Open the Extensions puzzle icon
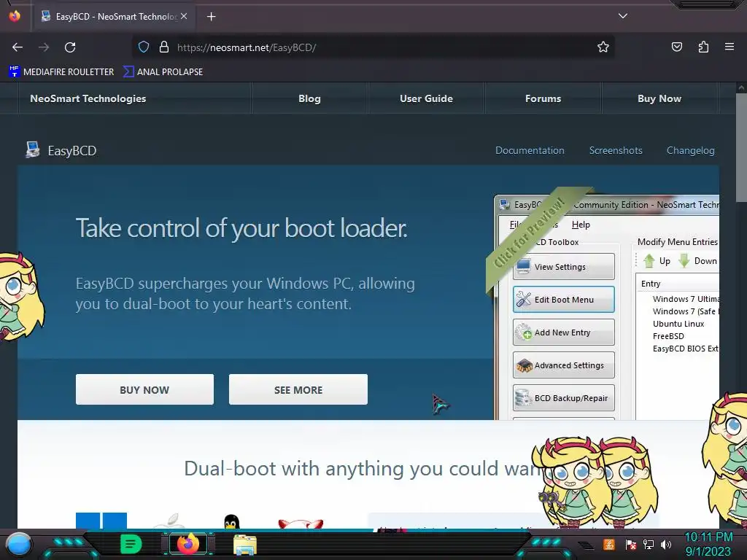This screenshot has height=560, width=747. click(703, 47)
